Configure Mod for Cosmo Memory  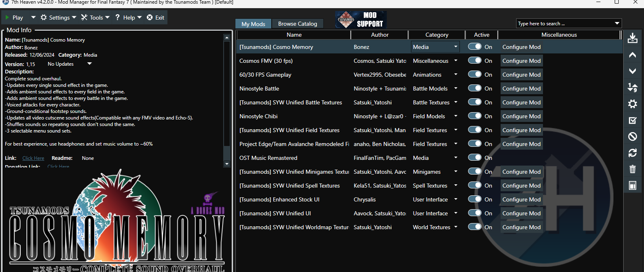[521, 47]
